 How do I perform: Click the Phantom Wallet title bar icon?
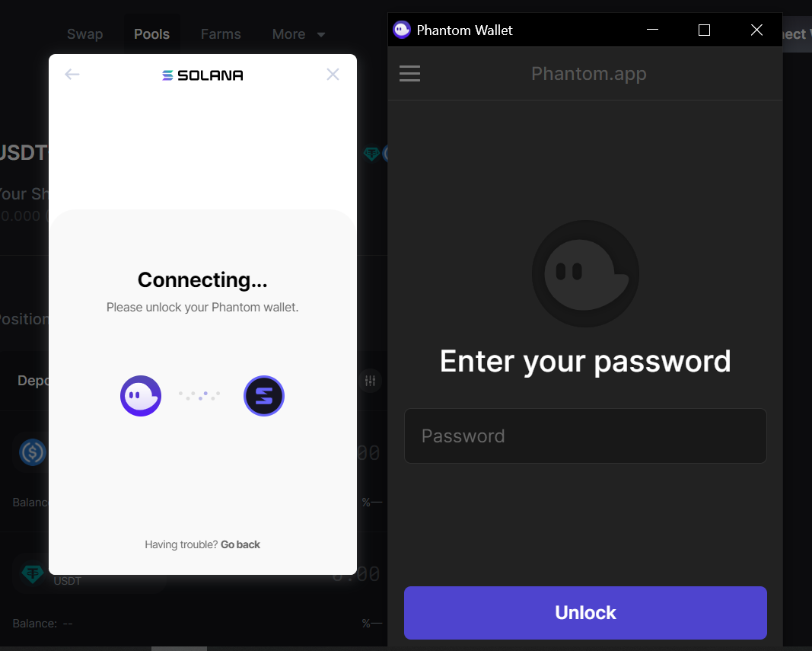coord(402,30)
